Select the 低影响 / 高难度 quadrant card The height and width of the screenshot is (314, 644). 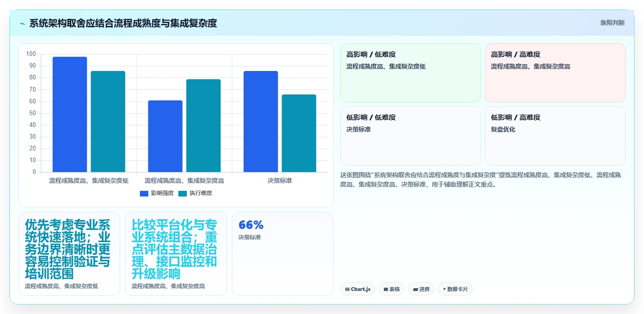click(555, 136)
